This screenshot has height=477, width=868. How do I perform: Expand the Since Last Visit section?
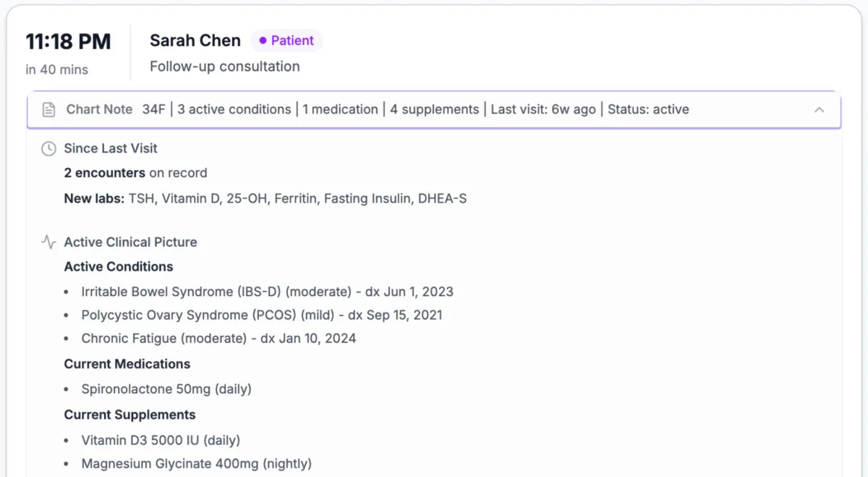pyautogui.click(x=111, y=148)
